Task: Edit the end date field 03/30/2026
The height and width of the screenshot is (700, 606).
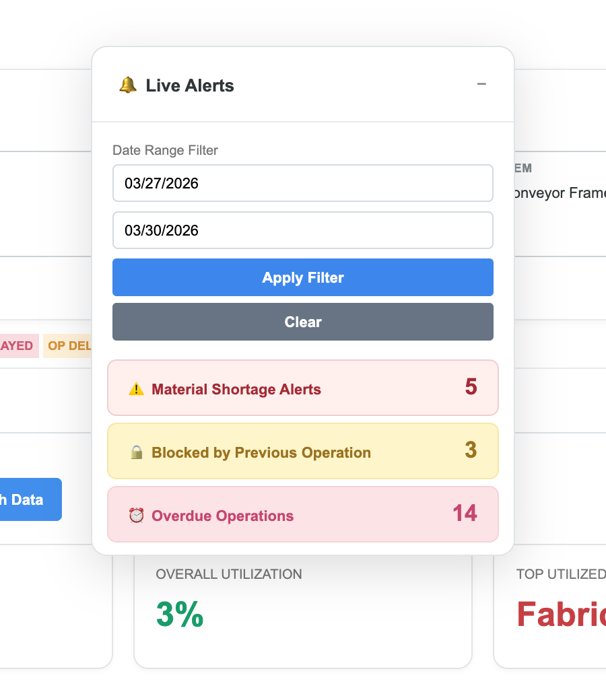Action: tap(303, 230)
